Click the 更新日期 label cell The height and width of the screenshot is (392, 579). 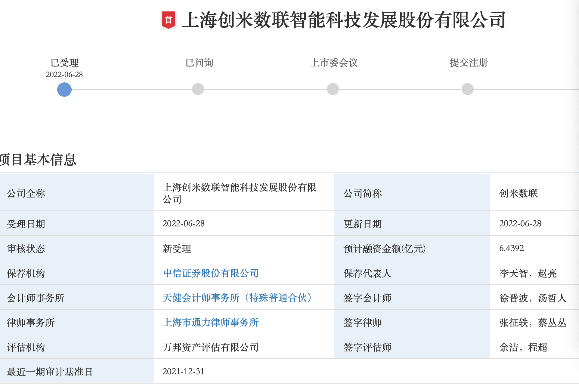412,223
